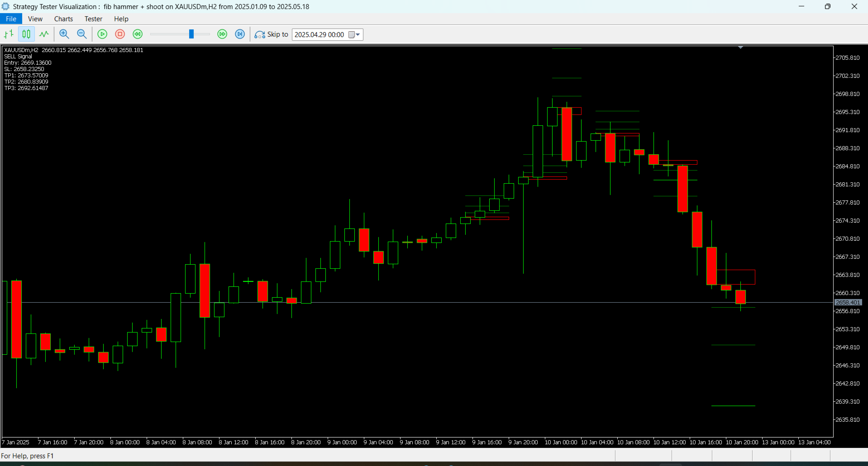Click the visualization speed slider handle

191,34
